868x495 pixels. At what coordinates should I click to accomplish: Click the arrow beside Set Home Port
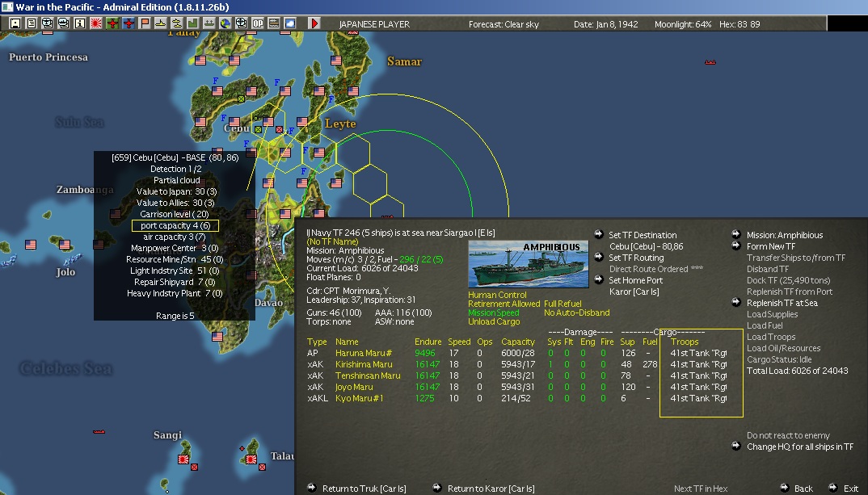598,279
